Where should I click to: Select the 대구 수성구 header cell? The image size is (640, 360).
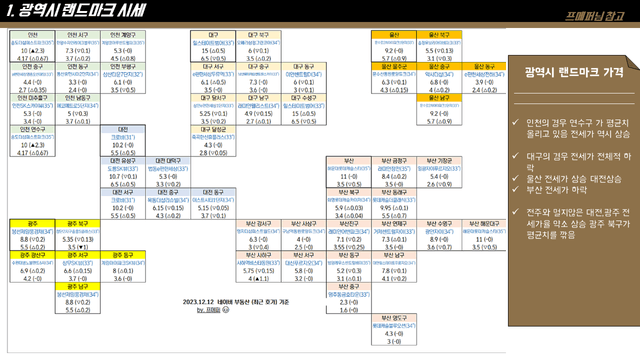click(x=304, y=98)
